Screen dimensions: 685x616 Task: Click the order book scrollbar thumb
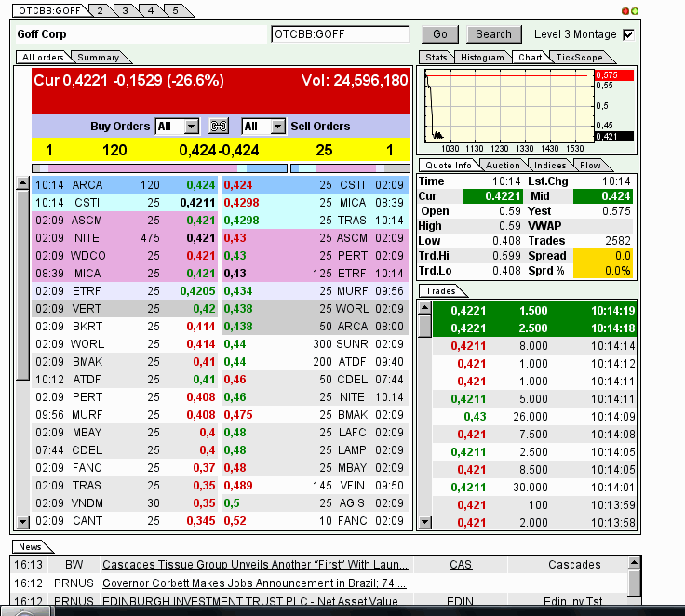coord(22,286)
